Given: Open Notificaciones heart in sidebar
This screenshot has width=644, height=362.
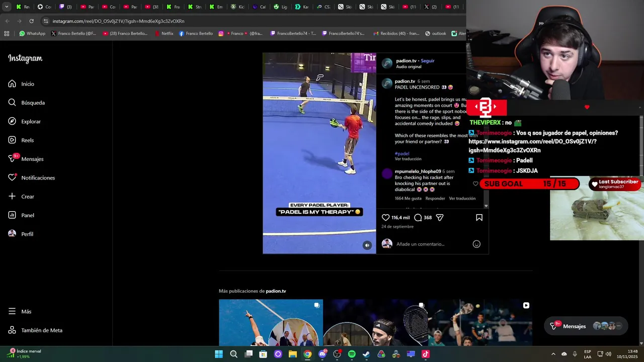Looking at the screenshot, I should pos(32,178).
